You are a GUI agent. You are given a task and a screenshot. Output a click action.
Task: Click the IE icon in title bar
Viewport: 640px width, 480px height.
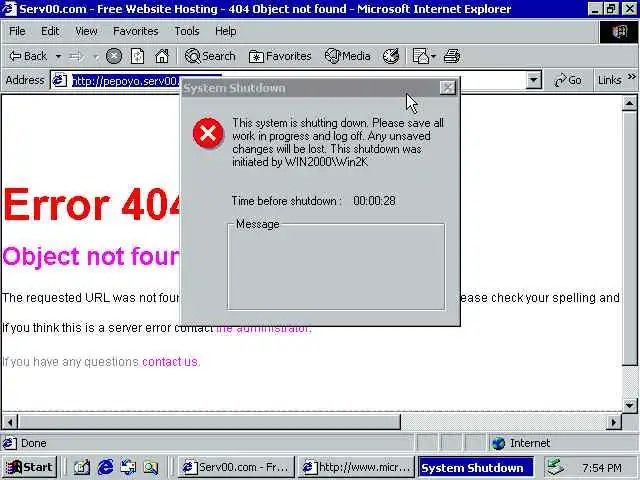click(9, 9)
